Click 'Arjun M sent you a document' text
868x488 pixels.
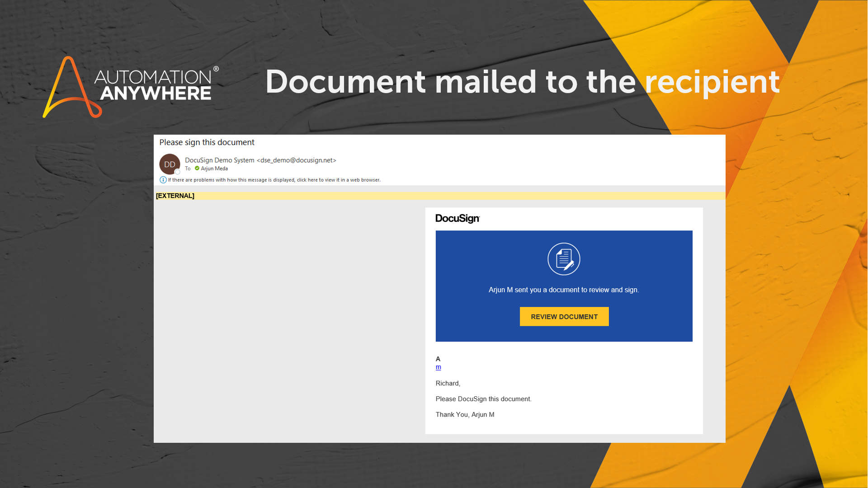pos(563,290)
